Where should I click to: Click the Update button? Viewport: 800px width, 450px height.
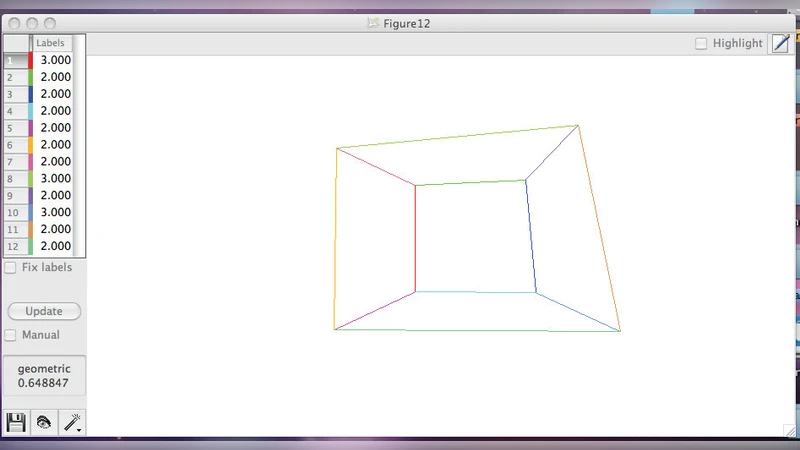(x=44, y=311)
